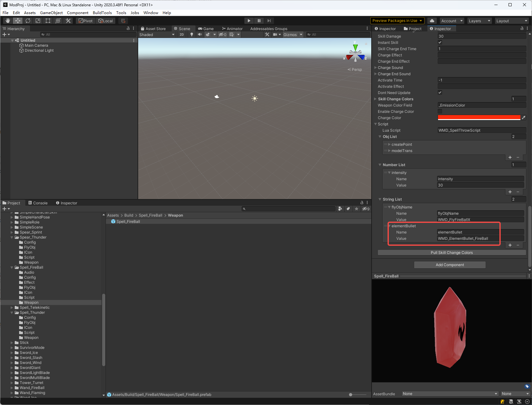Enable Charge Color checkbox
Viewport: 532px width, 405px height.
click(440, 111)
